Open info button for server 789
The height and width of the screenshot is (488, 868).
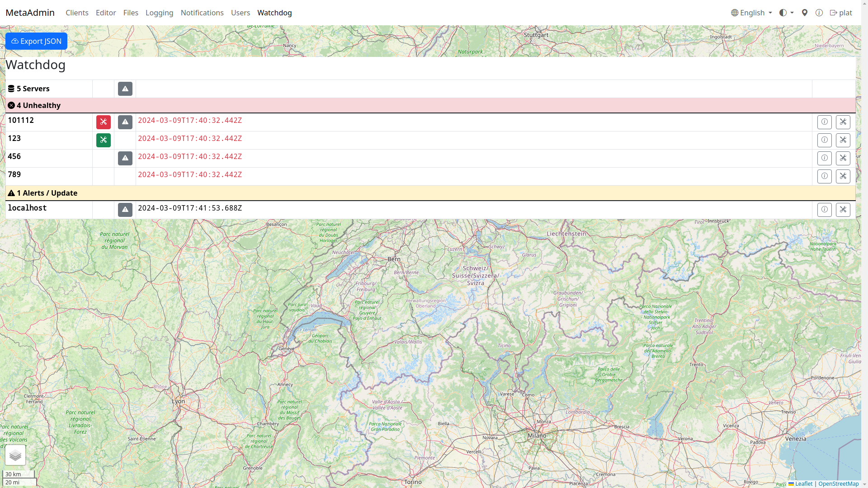pyautogui.click(x=824, y=176)
